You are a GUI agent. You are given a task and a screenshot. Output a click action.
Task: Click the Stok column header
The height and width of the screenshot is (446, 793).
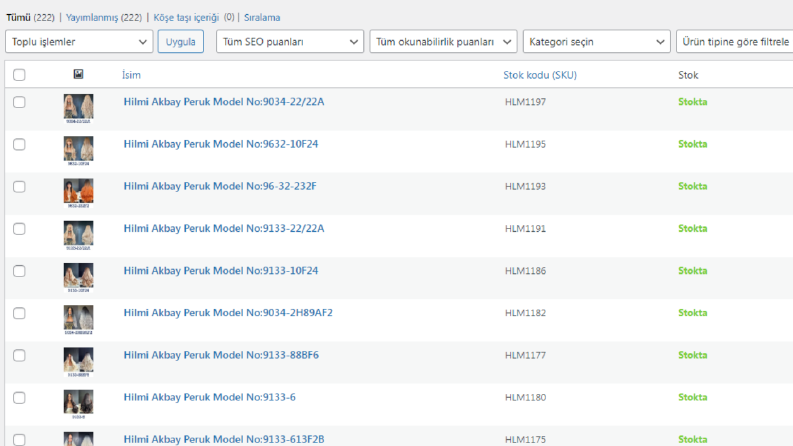tap(688, 75)
